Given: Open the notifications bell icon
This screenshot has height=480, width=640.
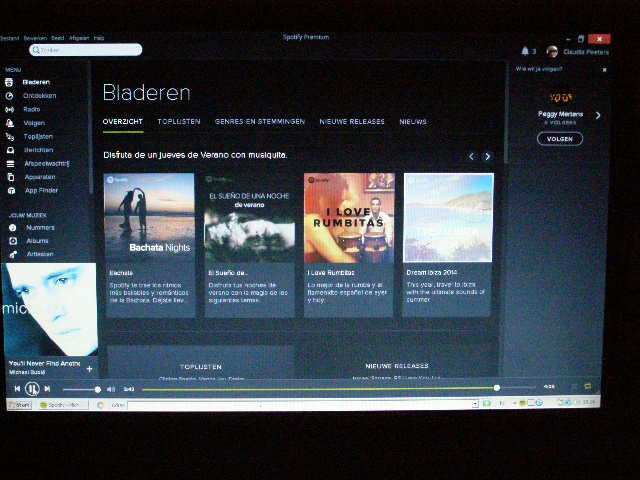Looking at the screenshot, I should tap(525, 51).
